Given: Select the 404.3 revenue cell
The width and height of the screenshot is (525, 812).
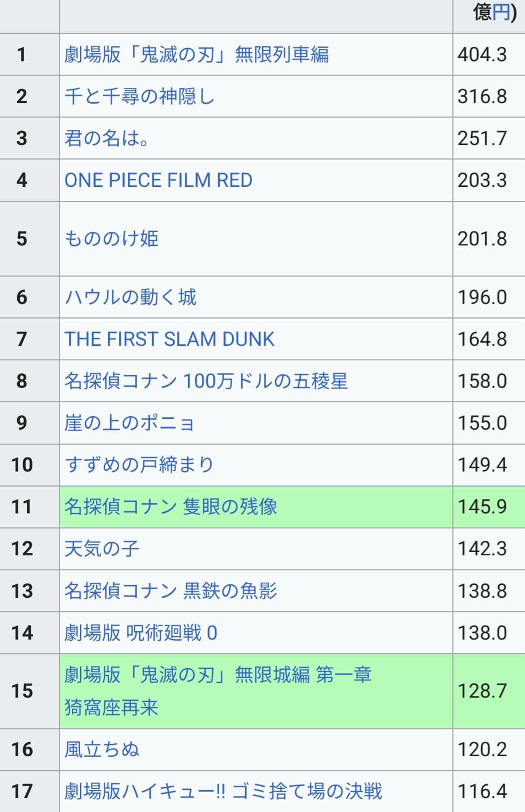Looking at the screenshot, I should point(489,54).
